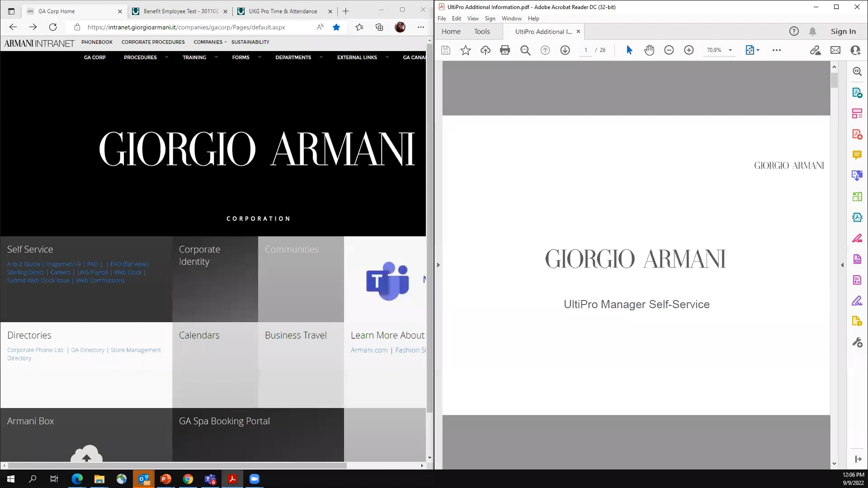Click the Save icon in Acrobat toolbar
The image size is (868, 488).
coord(446,50)
